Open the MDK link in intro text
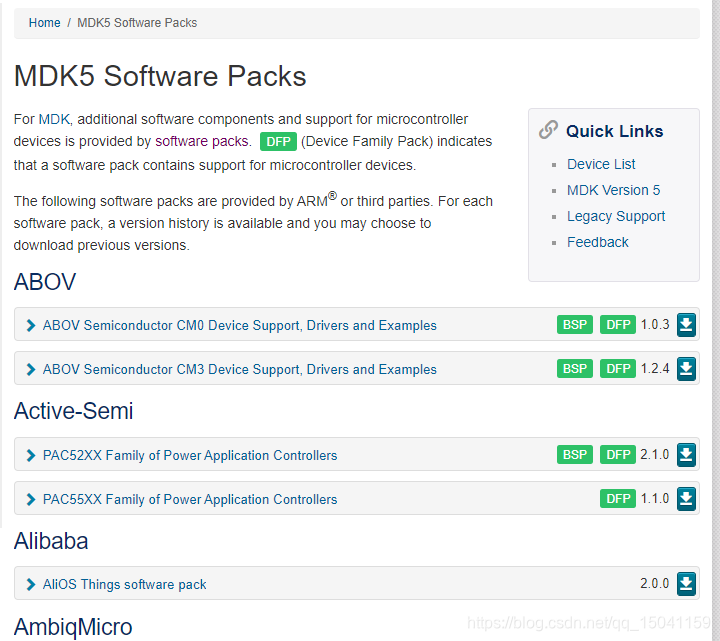Viewport: 720px width, 641px height. click(54, 119)
